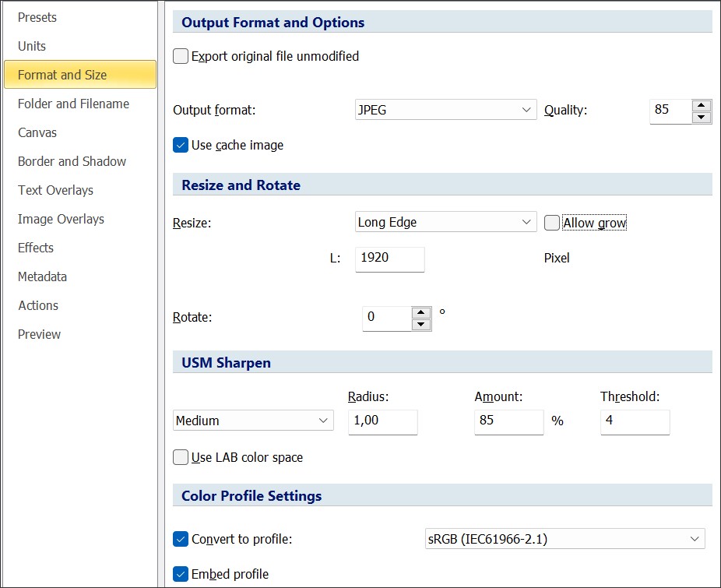The image size is (721, 588).
Task: Enable Use LAB color space
Action: [x=181, y=457]
